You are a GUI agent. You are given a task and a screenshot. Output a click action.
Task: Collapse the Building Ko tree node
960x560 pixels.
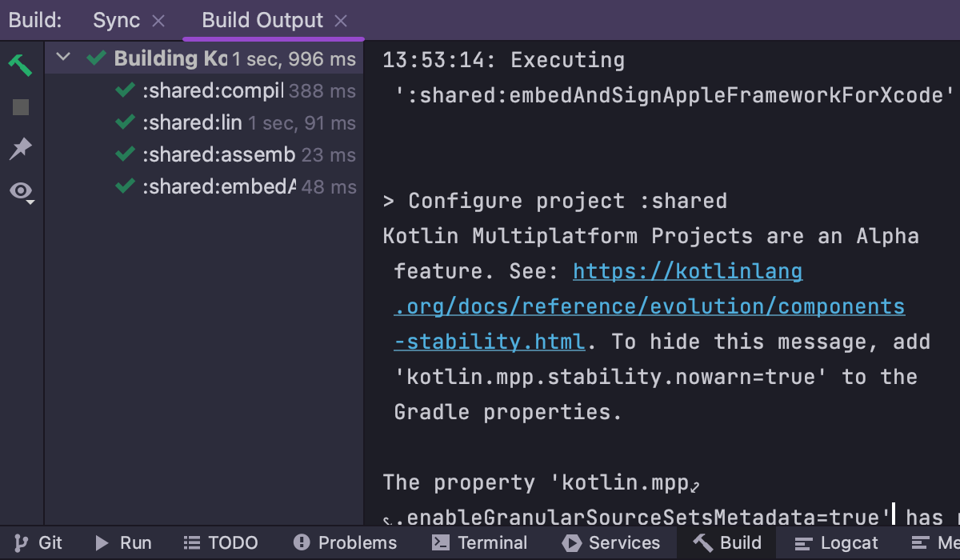pyautogui.click(x=64, y=58)
